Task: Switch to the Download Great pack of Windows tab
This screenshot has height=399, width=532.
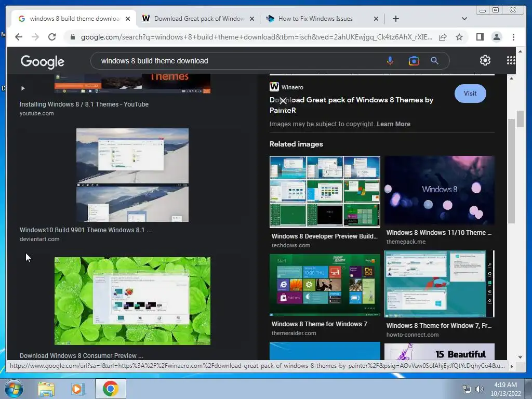Action: click(x=198, y=19)
